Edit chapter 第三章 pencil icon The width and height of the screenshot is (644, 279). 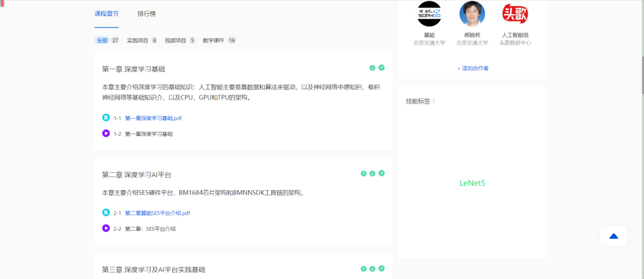(x=382, y=269)
